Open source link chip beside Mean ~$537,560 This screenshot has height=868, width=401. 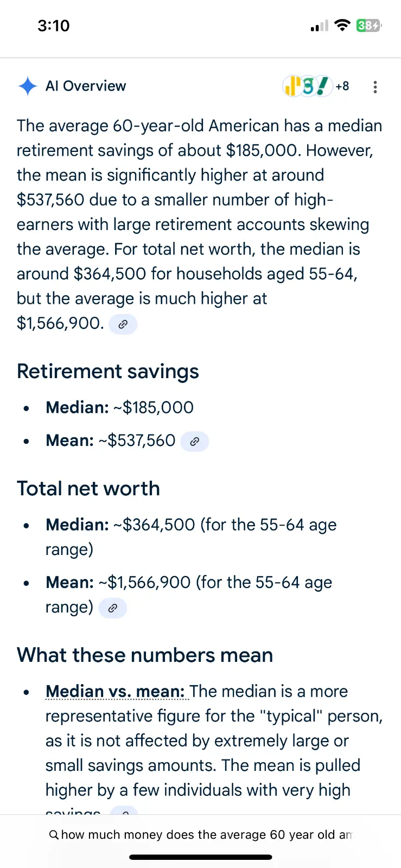[x=194, y=442]
